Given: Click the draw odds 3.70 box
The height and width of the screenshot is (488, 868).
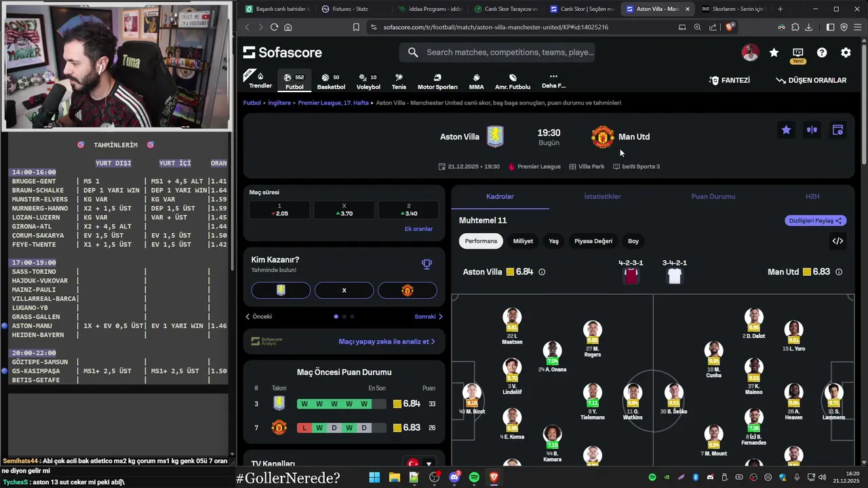Looking at the screenshot, I should pos(344,210).
